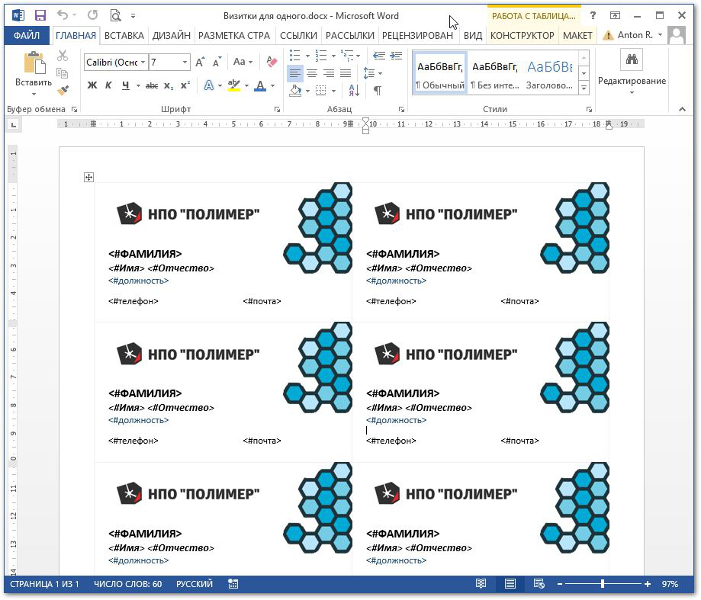Viewport: 701px width, 600px height.
Task: Show paragraph marks pilcrow
Action: pyautogui.click(x=378, y=91)
